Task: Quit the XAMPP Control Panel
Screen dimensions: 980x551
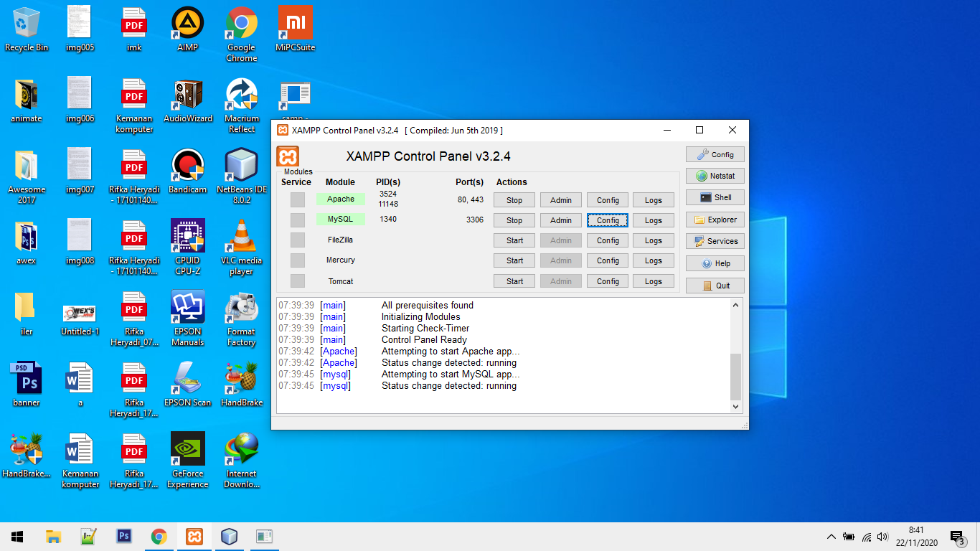Action: [x=715, y=286]
